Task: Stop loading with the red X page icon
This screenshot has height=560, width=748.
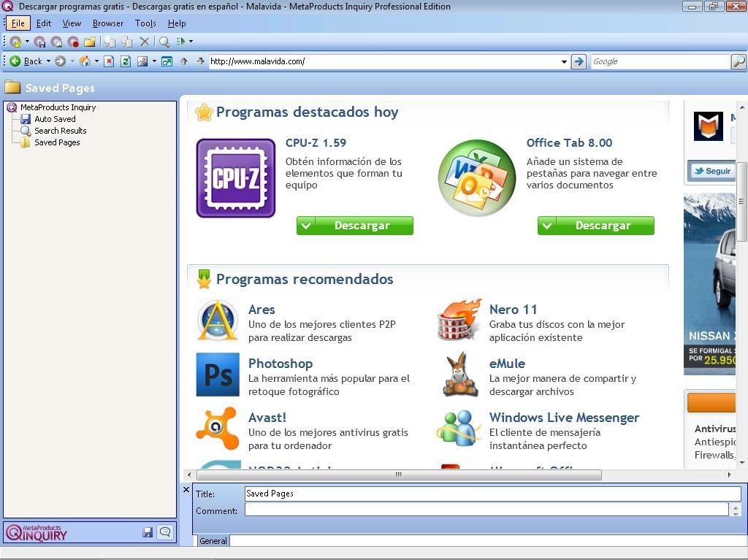Action: 110,61
